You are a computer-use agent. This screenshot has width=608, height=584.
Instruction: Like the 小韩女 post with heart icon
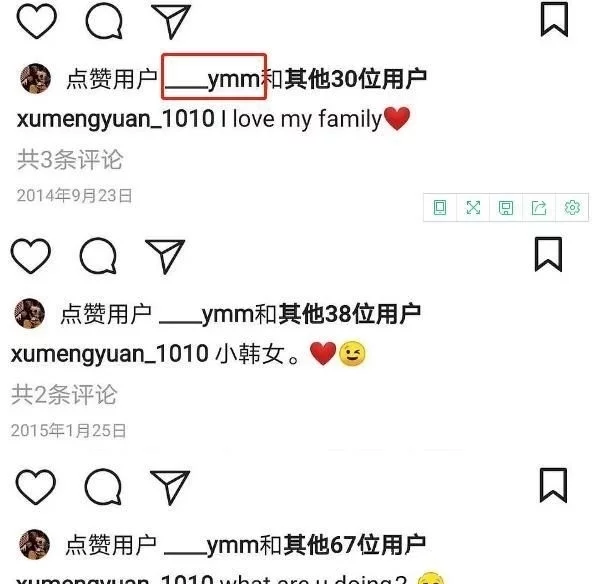31,256
